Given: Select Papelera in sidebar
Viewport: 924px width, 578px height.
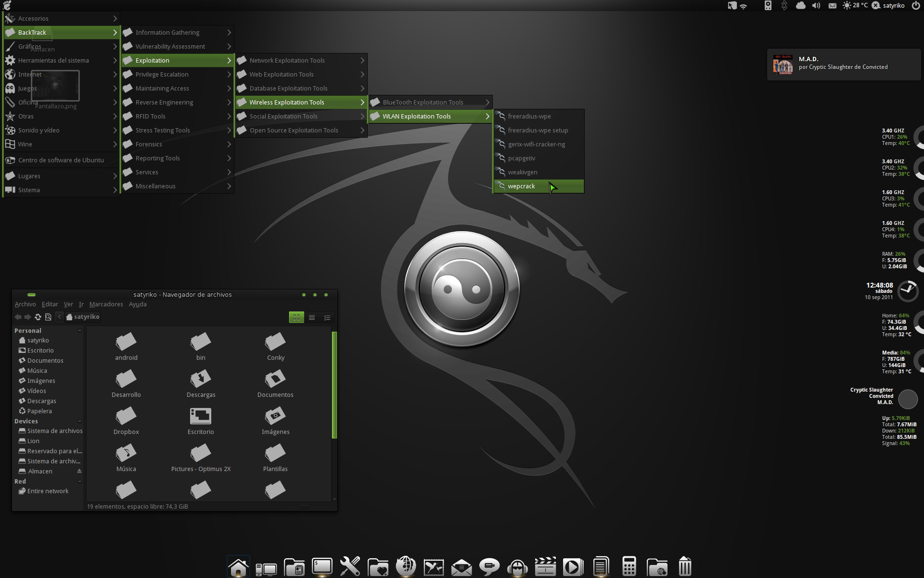Looking at the screenshot, I should (39, 411).
